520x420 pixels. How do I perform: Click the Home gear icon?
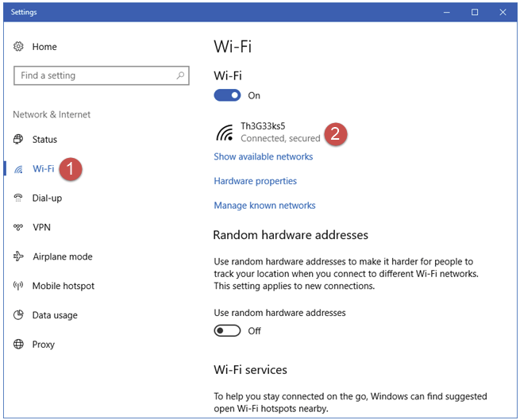(x=18, y=46)
